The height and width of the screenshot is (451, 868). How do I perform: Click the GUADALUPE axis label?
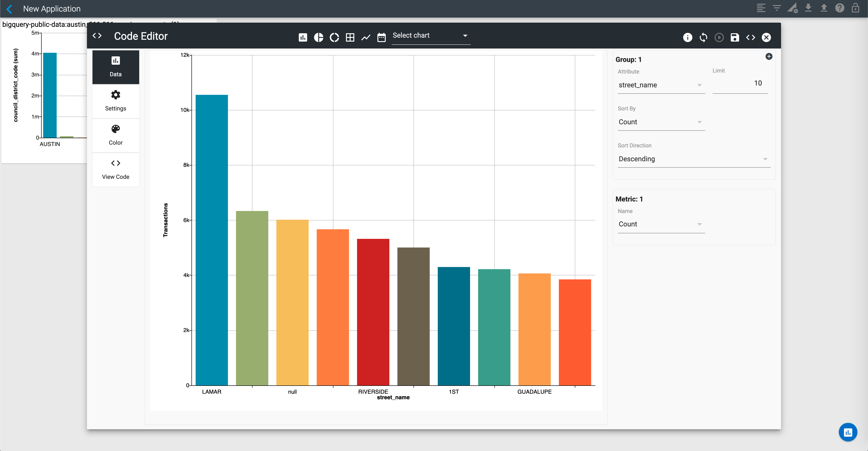534,392
